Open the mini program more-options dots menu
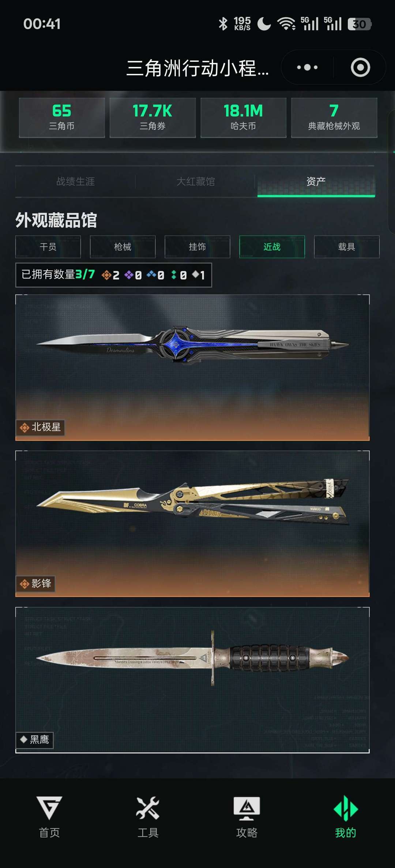This screenshot has height=868, width=395. [307, 67]
